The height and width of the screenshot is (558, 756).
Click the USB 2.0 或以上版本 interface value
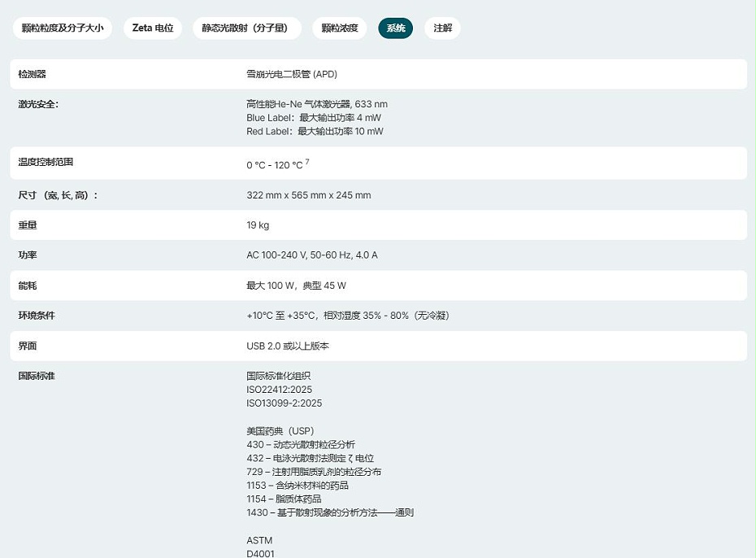tap(288, 346)
